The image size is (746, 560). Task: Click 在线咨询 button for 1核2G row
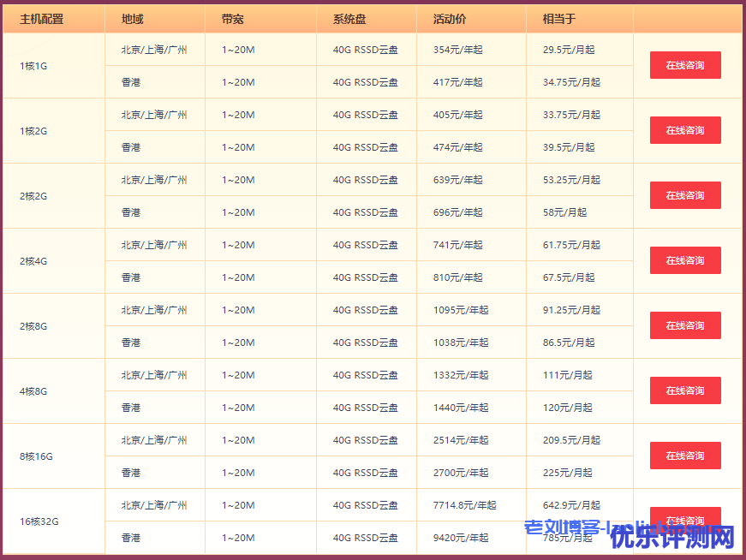(x=685, y=130)
